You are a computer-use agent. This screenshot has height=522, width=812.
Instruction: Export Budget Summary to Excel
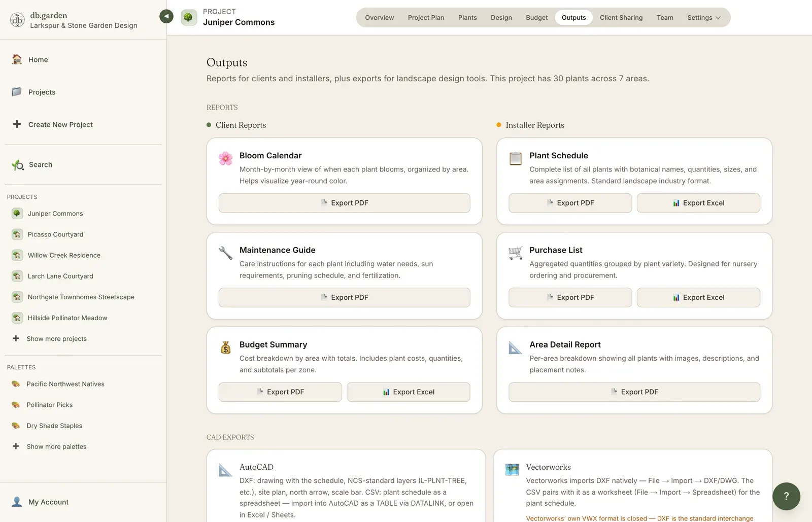pyautogui.click(x=408, y=392)
